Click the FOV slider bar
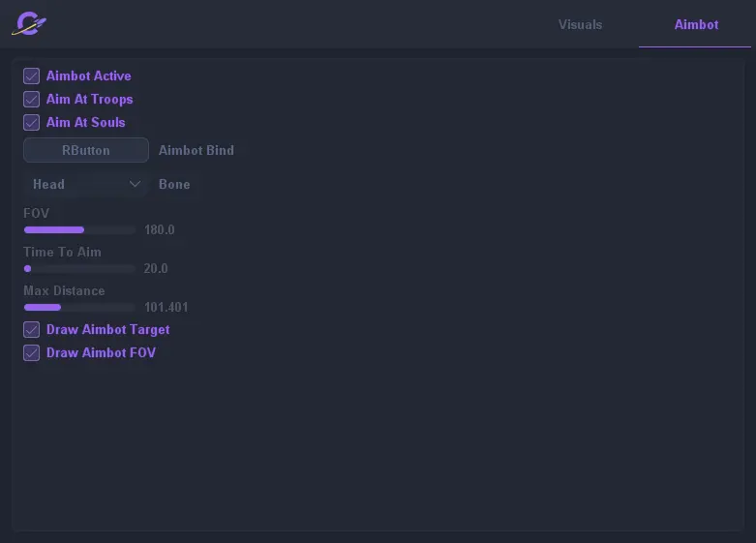 pos(79,230)
